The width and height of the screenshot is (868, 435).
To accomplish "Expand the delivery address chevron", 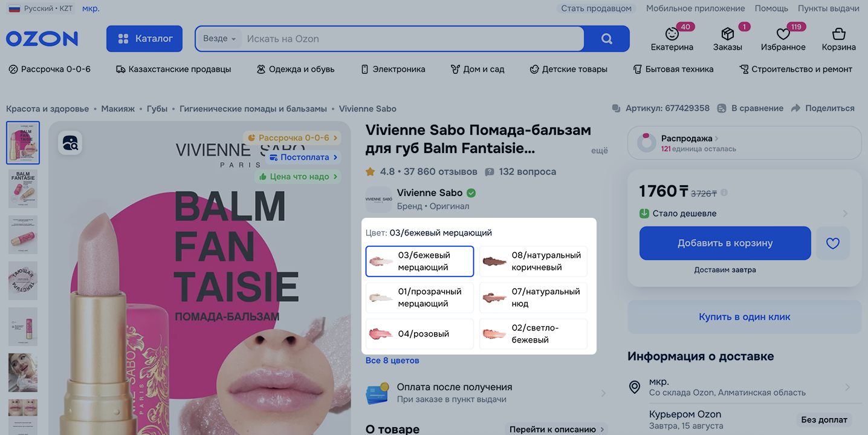I will point(847,387).
